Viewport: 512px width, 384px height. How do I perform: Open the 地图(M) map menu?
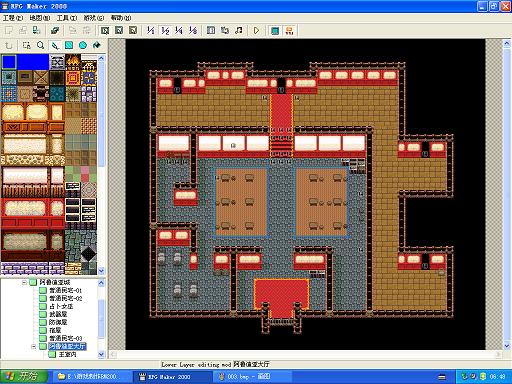click(x=40, y=18)
